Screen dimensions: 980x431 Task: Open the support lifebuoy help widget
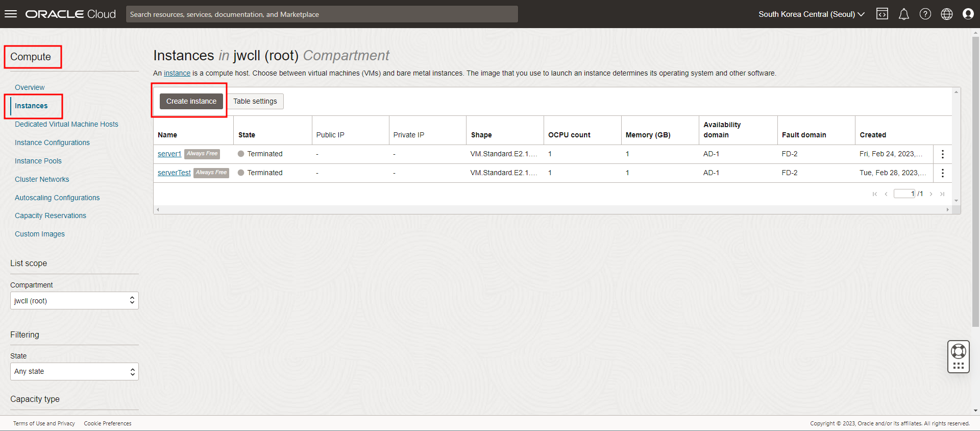[958, 357]
